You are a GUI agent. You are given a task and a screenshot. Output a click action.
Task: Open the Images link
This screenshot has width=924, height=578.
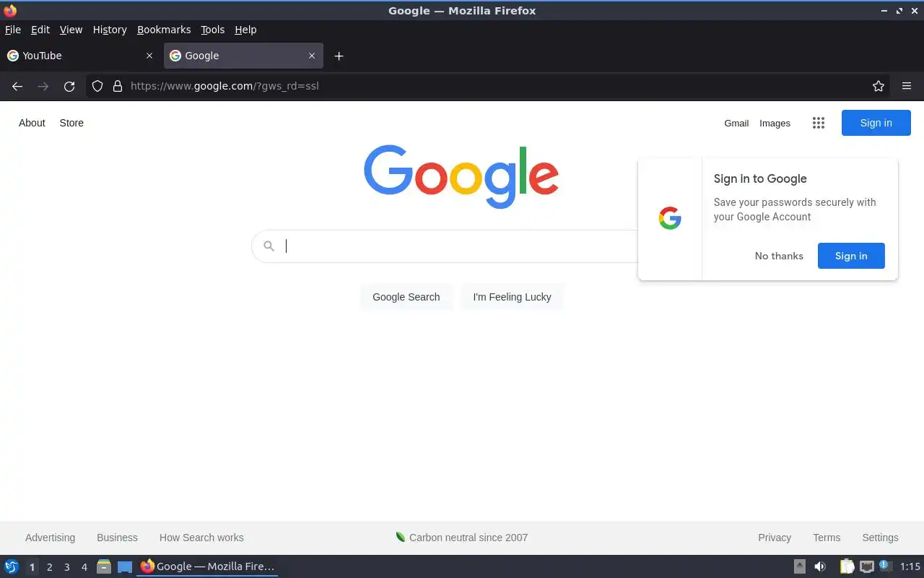tap(775, 123)
